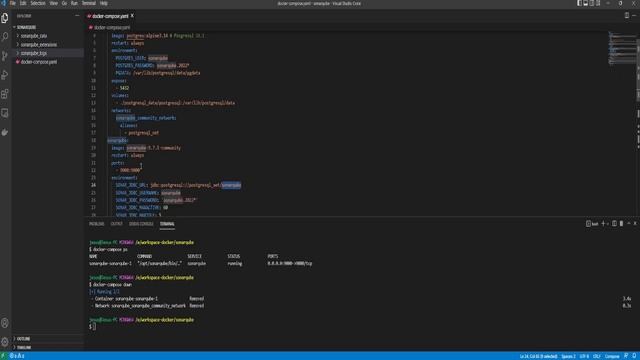Viewport: 640px width, 360px height.
Task: Select the bash terminal label
Action: [592, 224]
